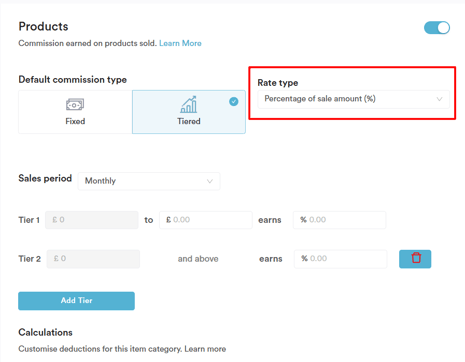
Task: Click the 'Tier 2' label
Action: (x=30, y=259)
